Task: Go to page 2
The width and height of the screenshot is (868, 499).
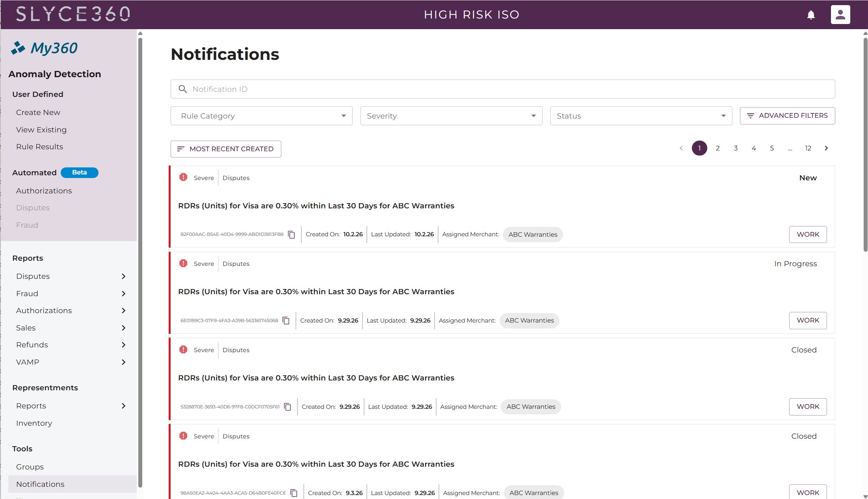Action: (x=717, y=148)
